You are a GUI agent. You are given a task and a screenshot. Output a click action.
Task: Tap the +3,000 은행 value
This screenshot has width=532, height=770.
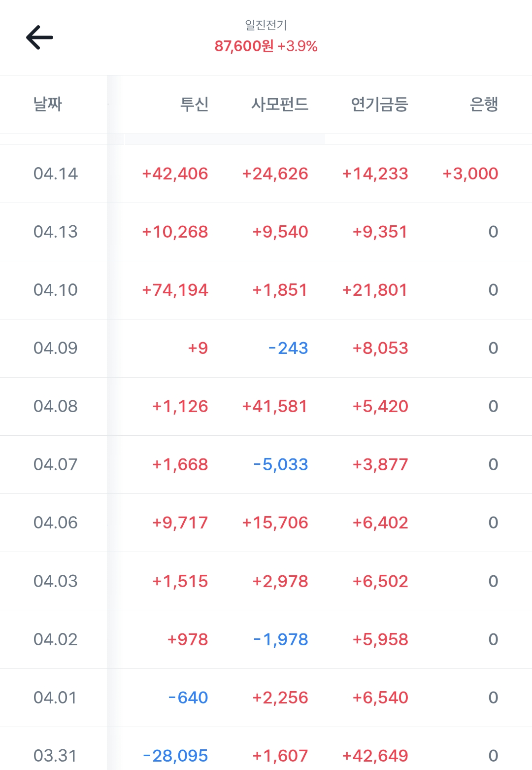tap(470, 174)
